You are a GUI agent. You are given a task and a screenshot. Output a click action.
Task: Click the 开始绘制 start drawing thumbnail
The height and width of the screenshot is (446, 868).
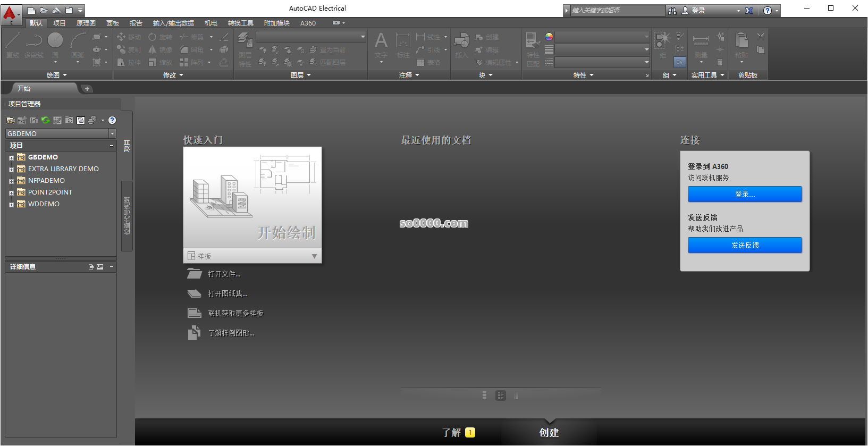(x=252, y=197)
